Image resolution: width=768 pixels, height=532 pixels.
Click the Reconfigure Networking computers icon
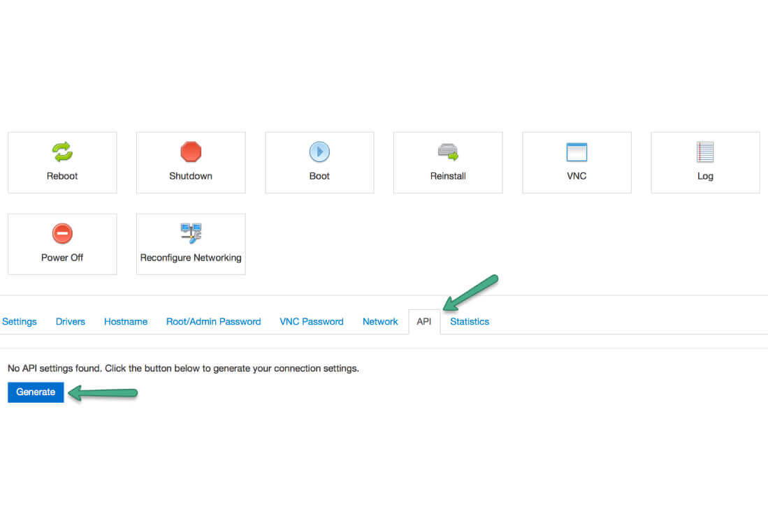coord(191,233)
